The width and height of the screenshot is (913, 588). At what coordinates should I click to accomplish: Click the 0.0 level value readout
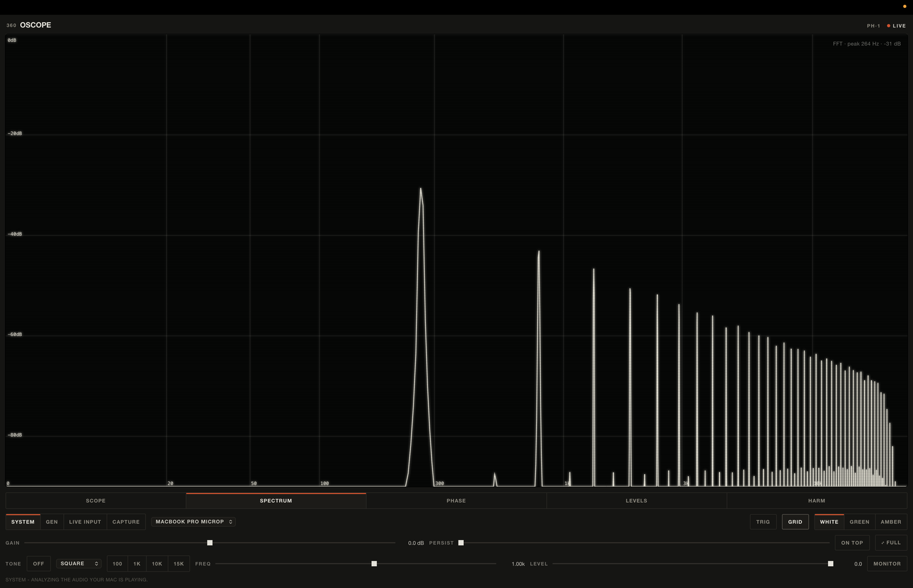click(x=858, y=564)
